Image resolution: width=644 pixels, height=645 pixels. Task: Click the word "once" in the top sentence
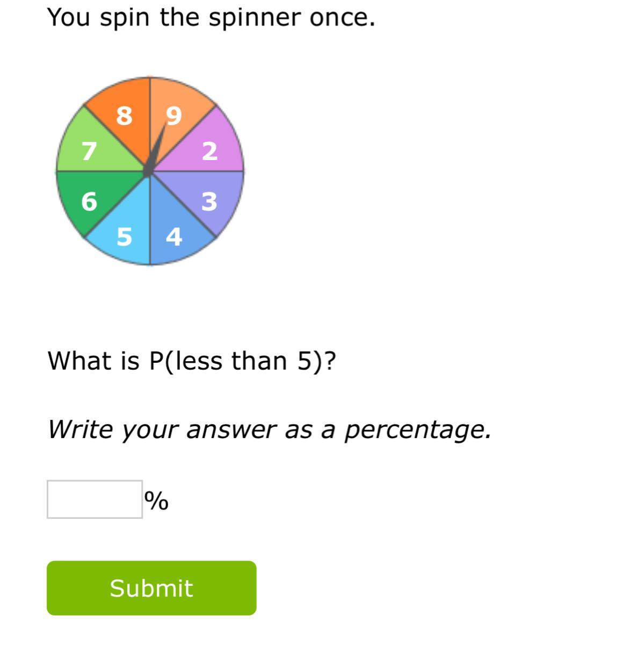[341, 18]
